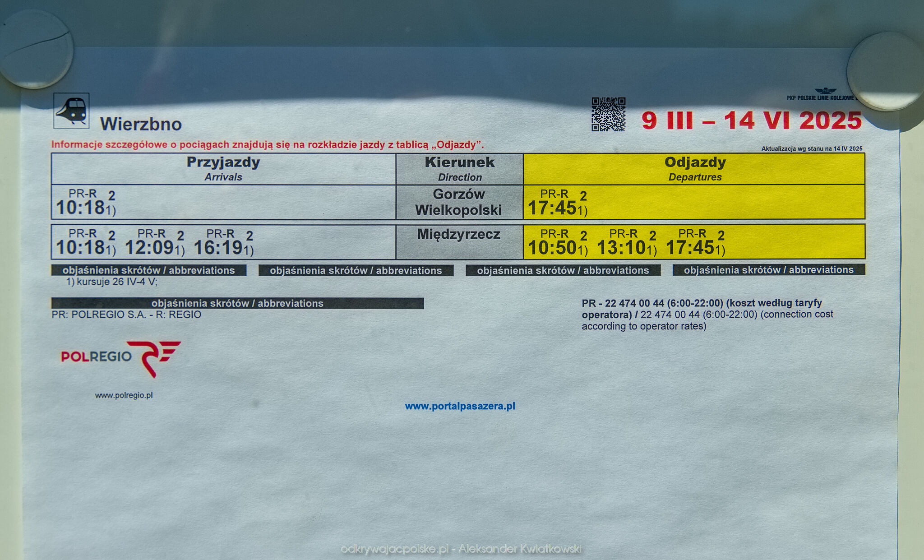Select the yellow Odjazdy Departures header
The width and height of the screenshot is (924, 560).
(x=694, y=169)
